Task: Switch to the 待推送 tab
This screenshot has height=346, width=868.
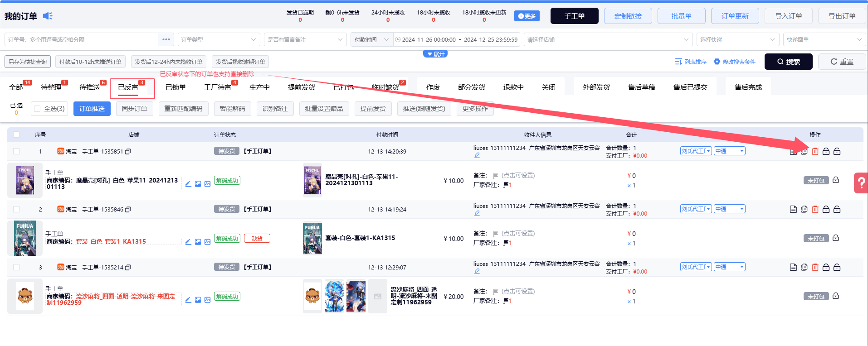Action: (89, 87)
